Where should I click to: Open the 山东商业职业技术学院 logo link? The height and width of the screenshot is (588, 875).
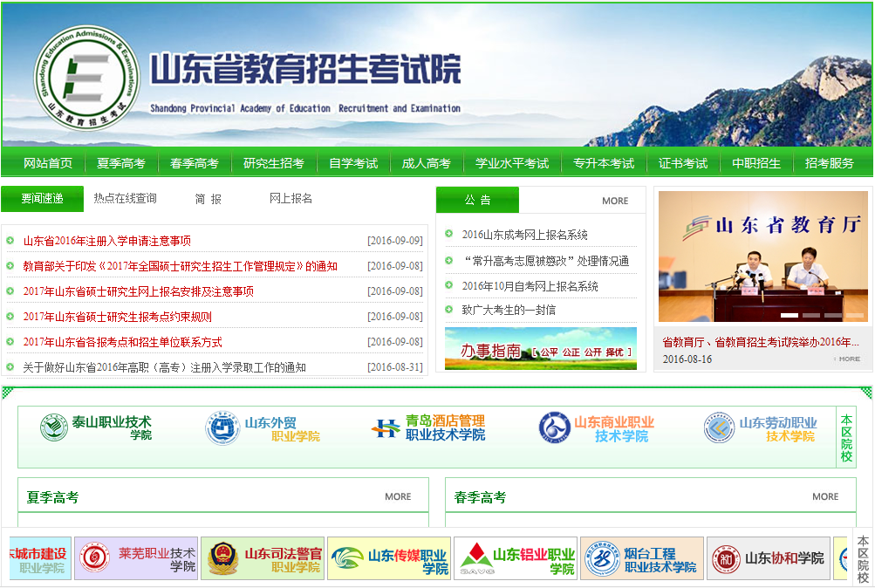pyautogui.click(x=597, y=427)
